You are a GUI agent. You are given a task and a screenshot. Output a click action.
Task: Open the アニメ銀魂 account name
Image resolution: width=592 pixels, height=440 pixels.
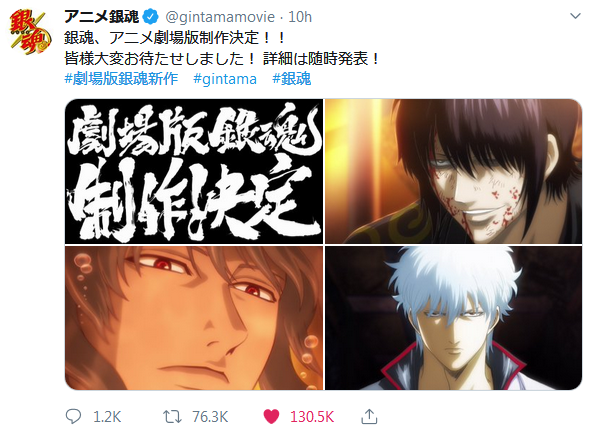pos(101,17)
